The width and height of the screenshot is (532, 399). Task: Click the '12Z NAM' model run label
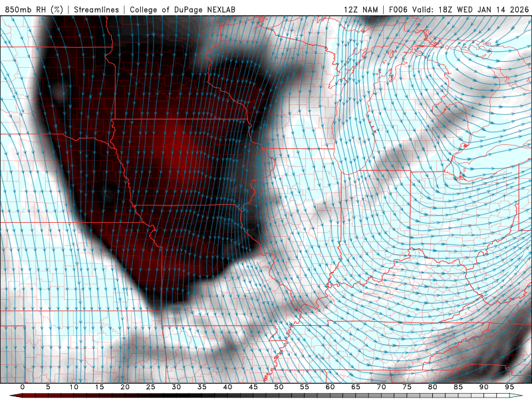pyautogui.click(x=360, y=9)
